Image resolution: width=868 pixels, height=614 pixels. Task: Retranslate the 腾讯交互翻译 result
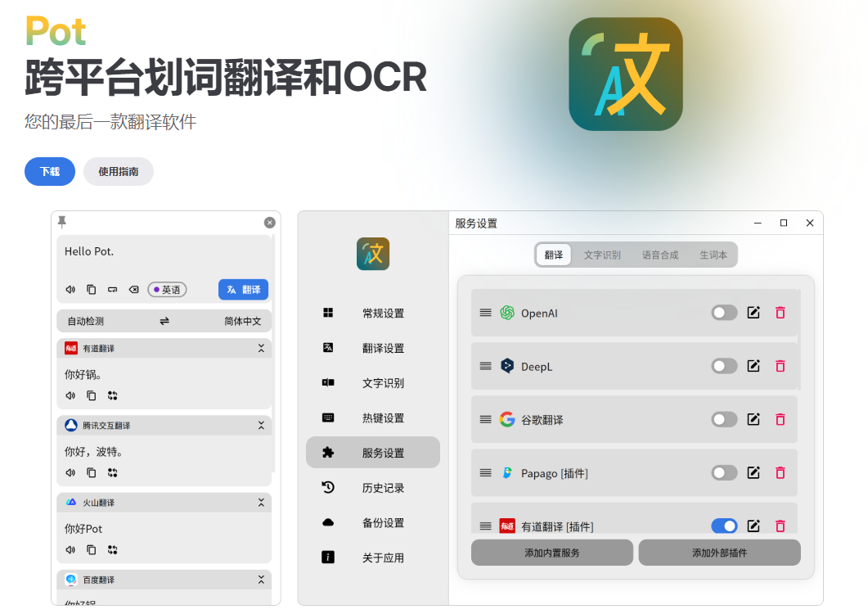click(112, 472)
